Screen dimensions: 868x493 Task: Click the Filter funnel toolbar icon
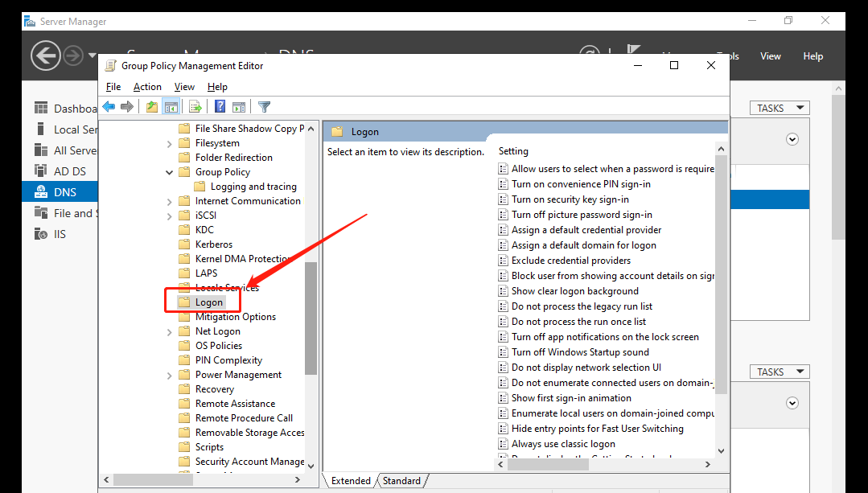(x=264, y=107)
